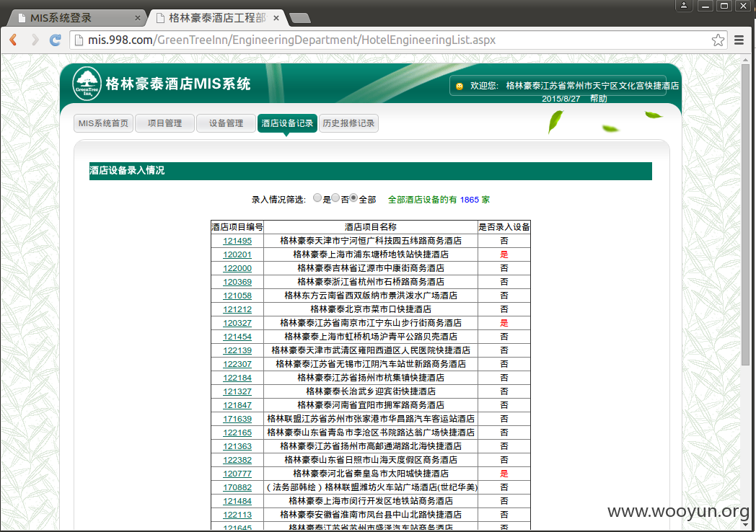
Task: Click the browser forward arrow
Action: click(35, 40)
